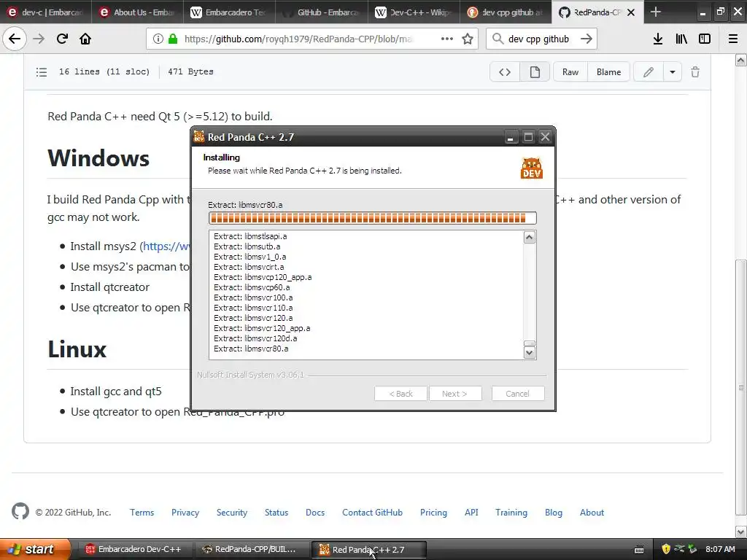This screenshot has width=747, height=560.
Task: Switch to the Dev-C++ Wikipedia tab
Action: click(414, 12)
